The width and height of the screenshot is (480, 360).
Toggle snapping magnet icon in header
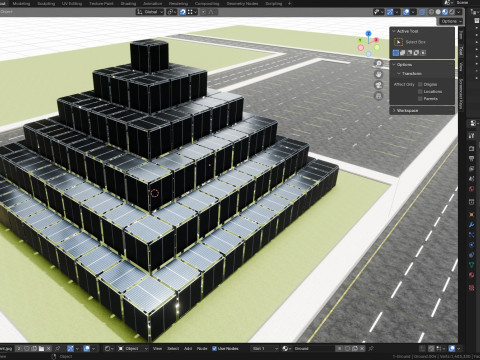tap(182, 12)
